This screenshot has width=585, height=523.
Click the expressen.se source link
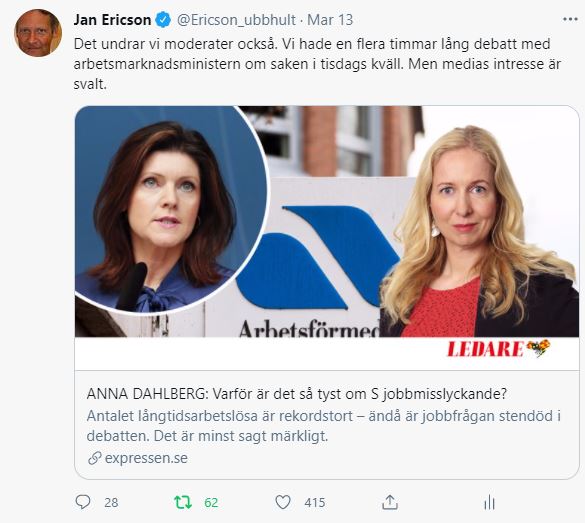(146, 458)
